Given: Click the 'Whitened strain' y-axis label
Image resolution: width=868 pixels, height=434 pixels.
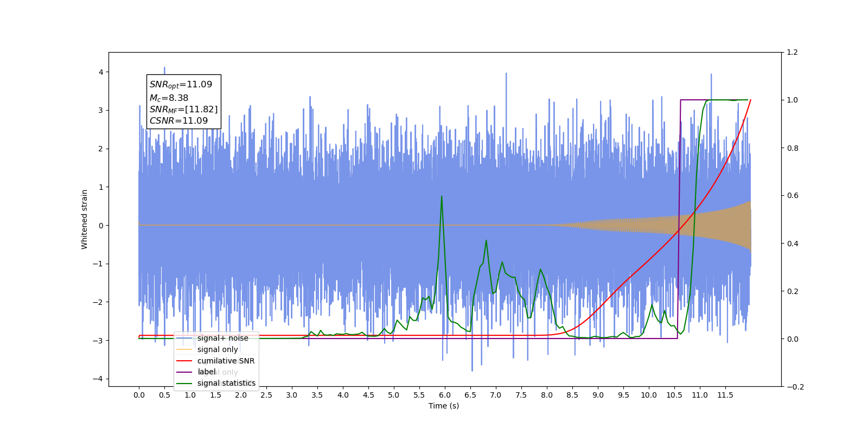Looking at the screenshot, I should 85,219.
